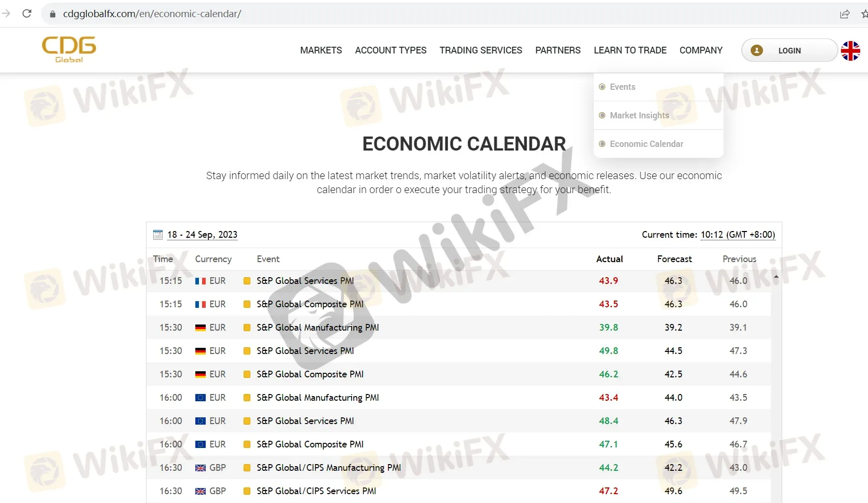868x503 pixels.
Task: Click the German flag in 15:30 Composite PMI row
Action: (201, 374)
